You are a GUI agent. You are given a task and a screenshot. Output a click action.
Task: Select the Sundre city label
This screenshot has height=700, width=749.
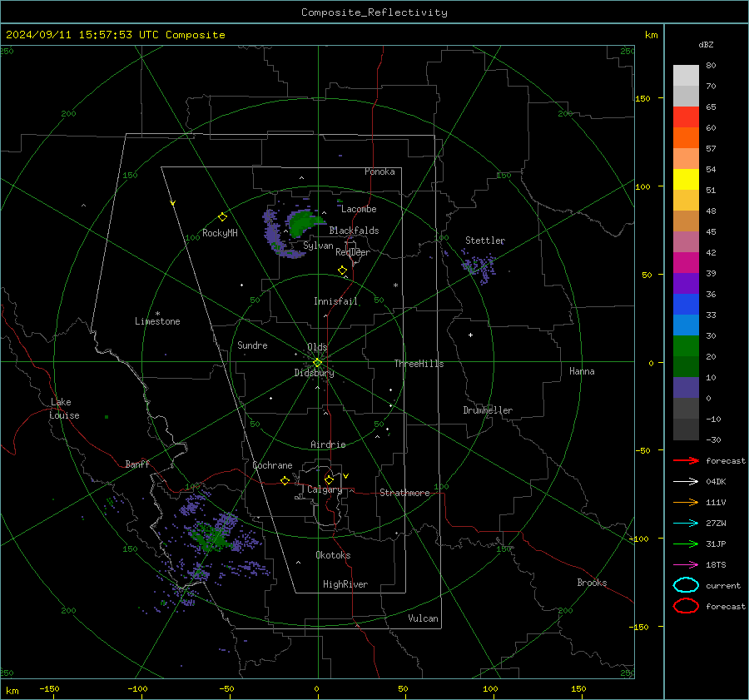pyautogui.click(x=252, y=345)
